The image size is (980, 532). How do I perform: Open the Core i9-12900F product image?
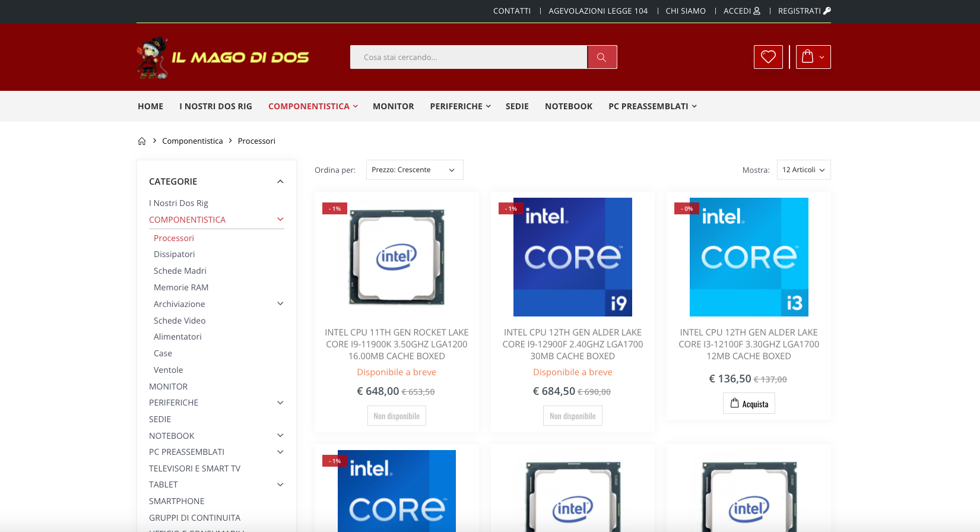[x=573, y=257]
